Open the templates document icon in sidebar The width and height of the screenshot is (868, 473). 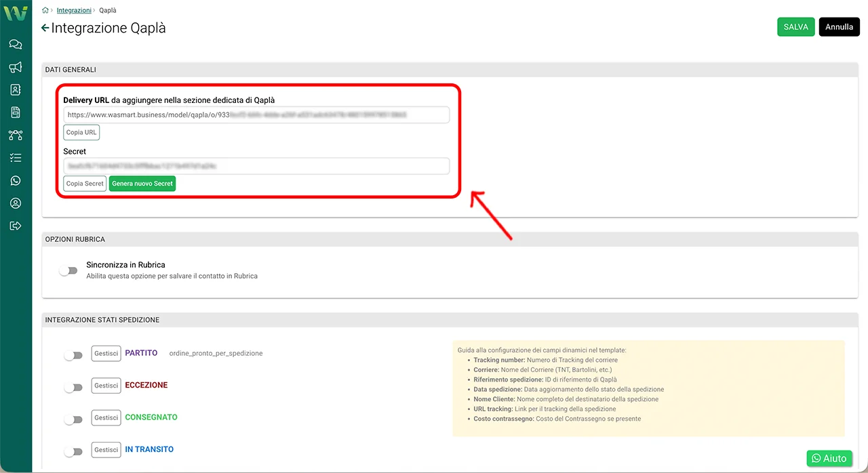(16, 112)
